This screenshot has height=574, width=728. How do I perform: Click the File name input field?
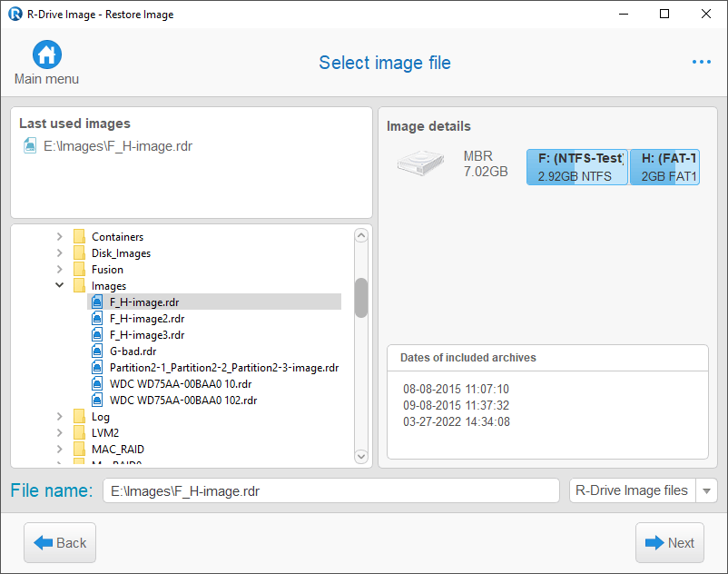[x=331, y=490]
